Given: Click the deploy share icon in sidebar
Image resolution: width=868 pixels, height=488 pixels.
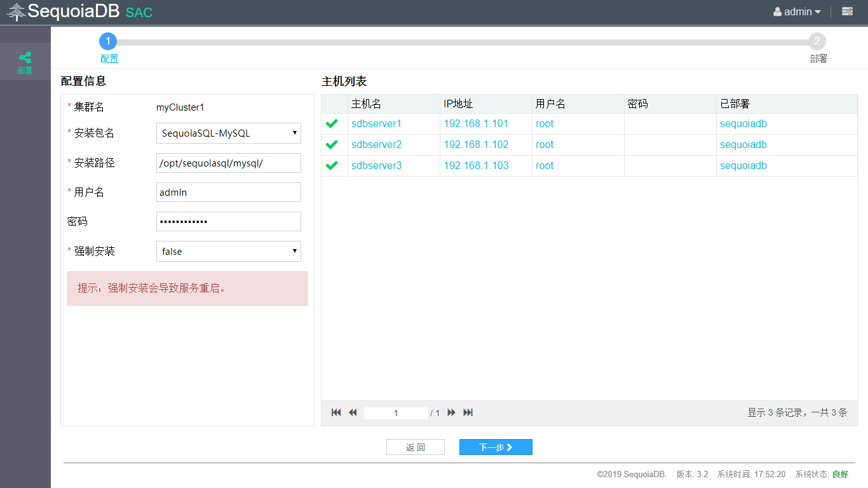Looking at the screenshot, I should click(x=25, y=58).
